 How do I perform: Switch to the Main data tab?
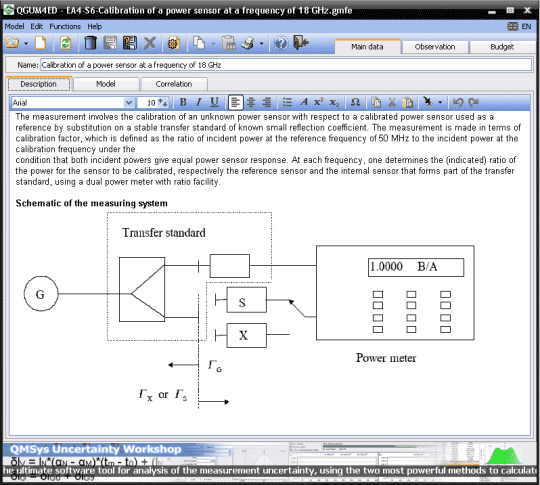(x=367, y=47)
